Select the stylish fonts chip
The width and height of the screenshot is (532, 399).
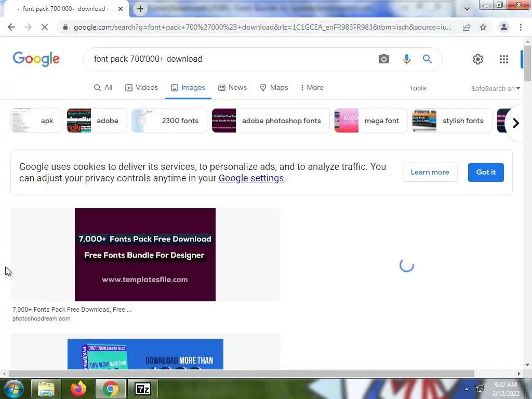[452, 121]
